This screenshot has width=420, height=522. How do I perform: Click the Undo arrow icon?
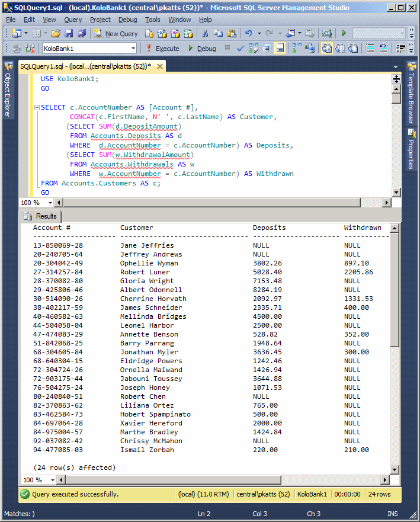click(249, 33)
